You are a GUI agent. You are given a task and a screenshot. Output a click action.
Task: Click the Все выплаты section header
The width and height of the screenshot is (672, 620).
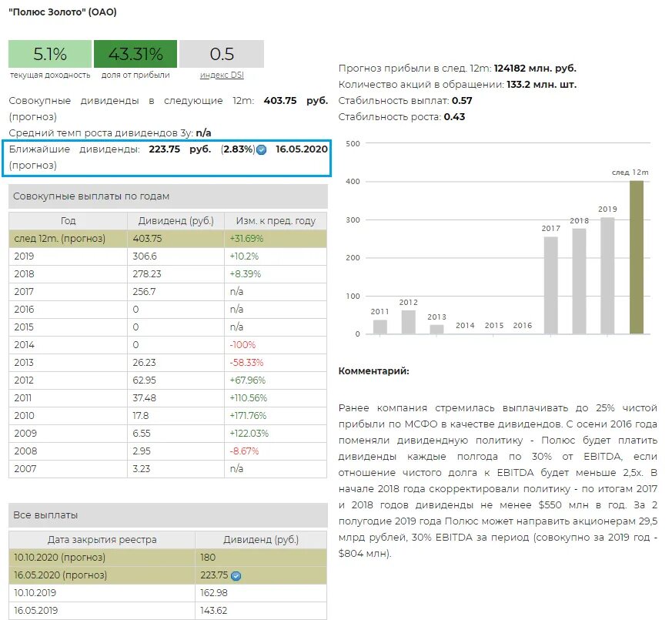coord(168,515)
